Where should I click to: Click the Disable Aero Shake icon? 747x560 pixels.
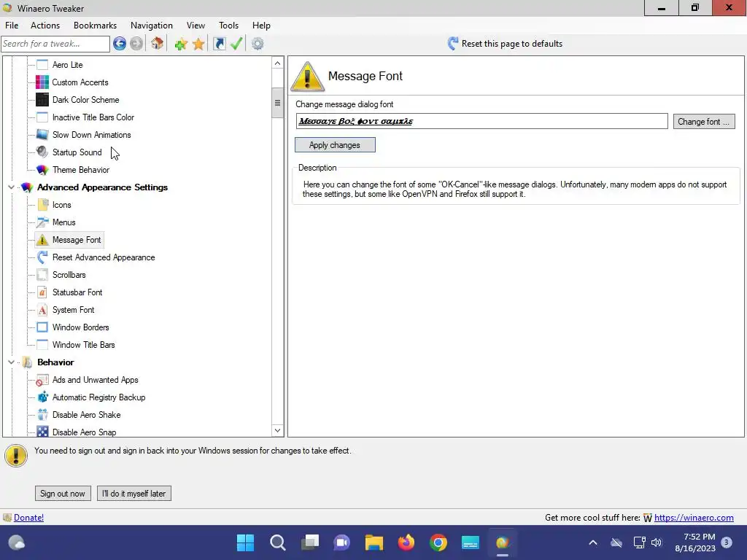pos(42,415)
